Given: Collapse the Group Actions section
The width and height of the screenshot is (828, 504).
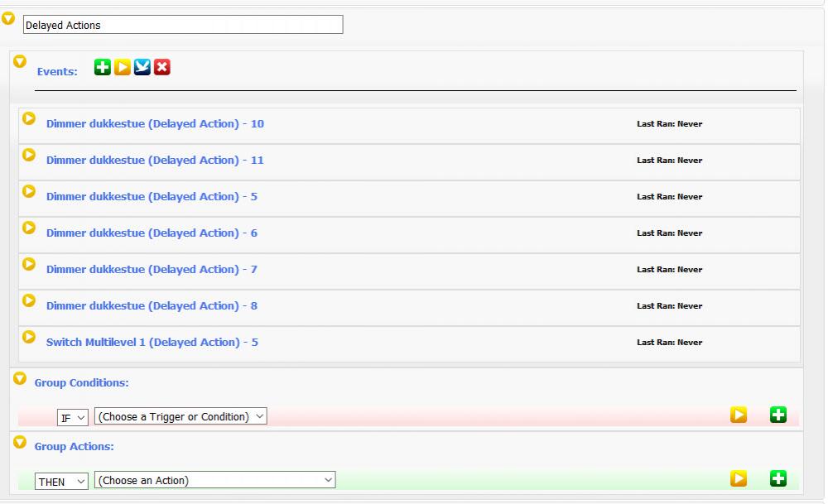Looking at the screenshot, I should (20, 443).
